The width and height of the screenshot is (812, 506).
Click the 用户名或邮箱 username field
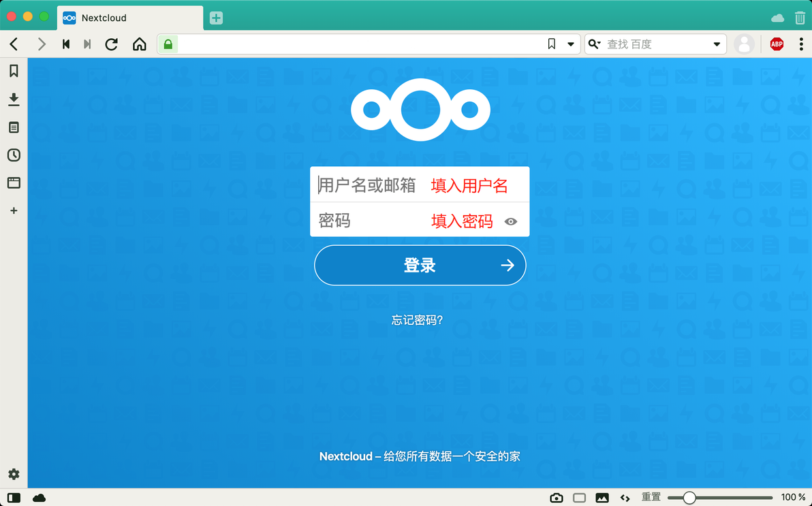tap(420, 185)
